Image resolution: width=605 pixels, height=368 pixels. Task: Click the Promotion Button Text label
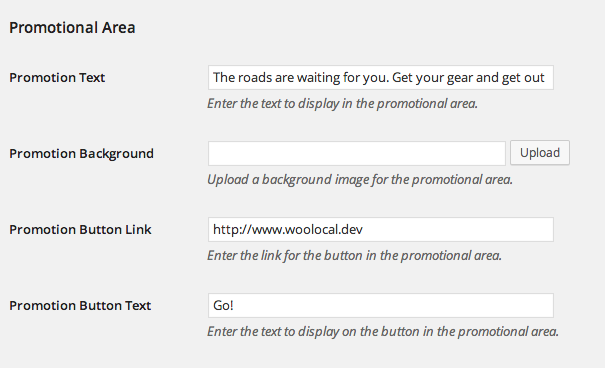click(x=80, y=306)
